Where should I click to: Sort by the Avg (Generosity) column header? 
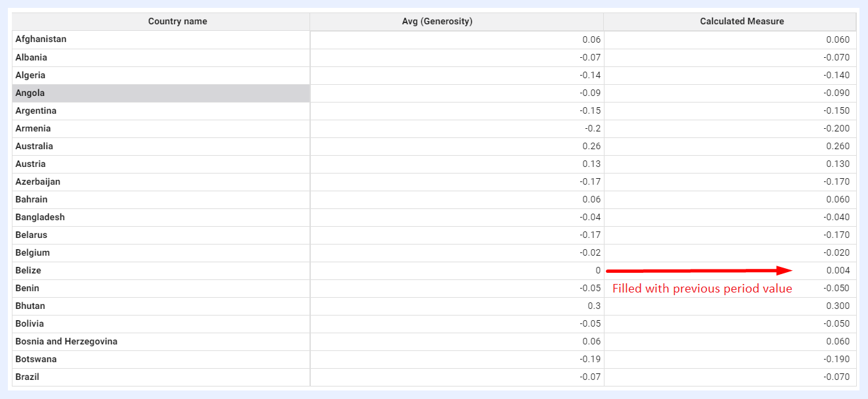click(x=457, y=22)
